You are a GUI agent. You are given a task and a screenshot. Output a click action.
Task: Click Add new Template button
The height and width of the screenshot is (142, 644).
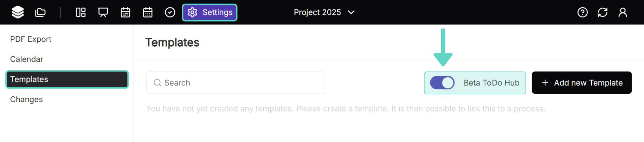(x=582, y=83)
